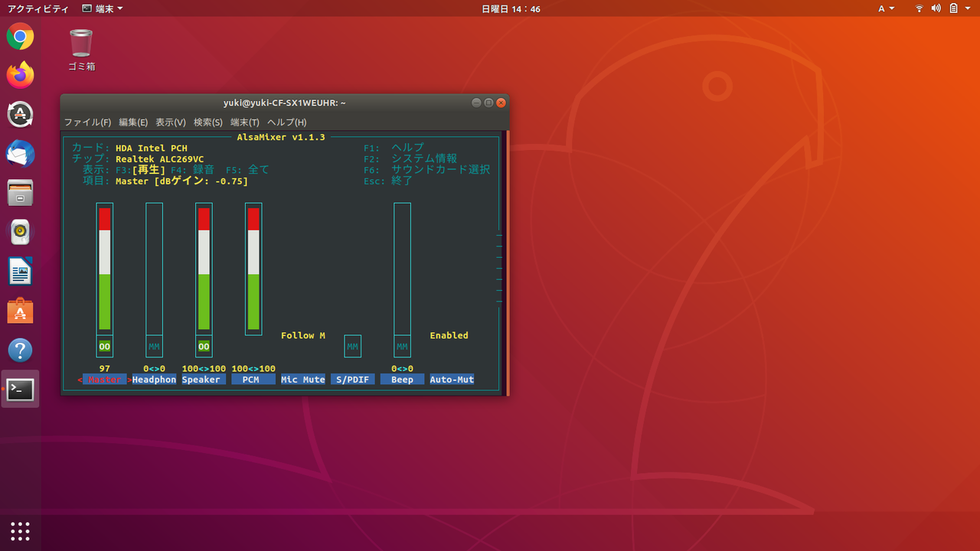Toggle the Headphone MM mute indicator
Viewport: 980px width, 551px height.
(x=154, y=346)
